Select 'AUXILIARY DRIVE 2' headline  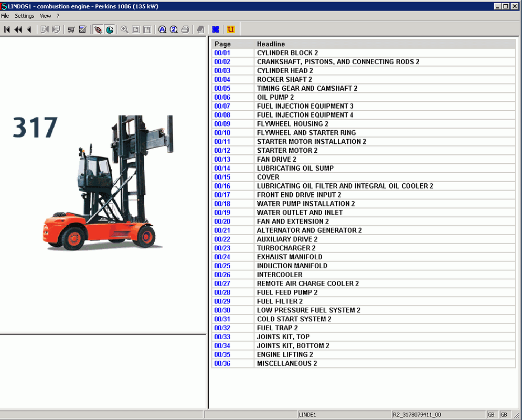(287, 239)
